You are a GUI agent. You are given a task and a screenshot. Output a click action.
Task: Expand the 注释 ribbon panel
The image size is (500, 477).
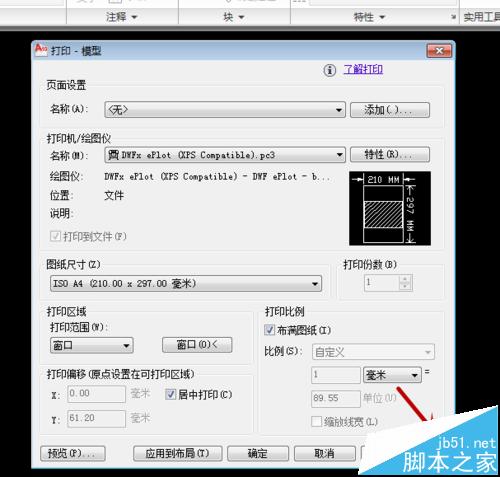tap(122, 17)
